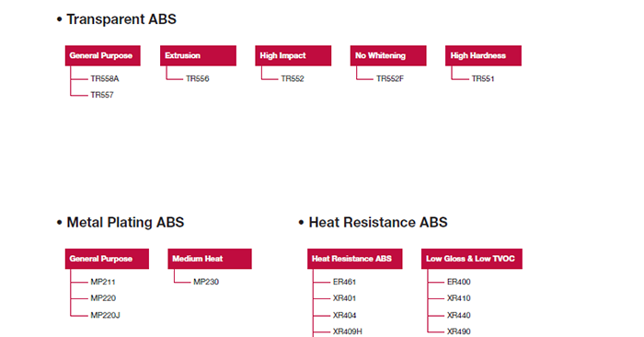Click the Heat Resistance ABS red box
The image size is (644, 337).
[355, 259]
